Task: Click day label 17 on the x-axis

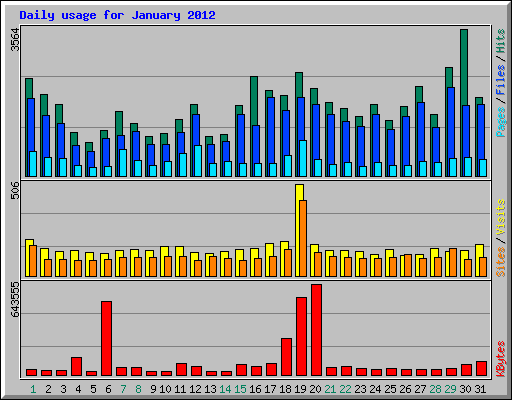Action: 270,389
